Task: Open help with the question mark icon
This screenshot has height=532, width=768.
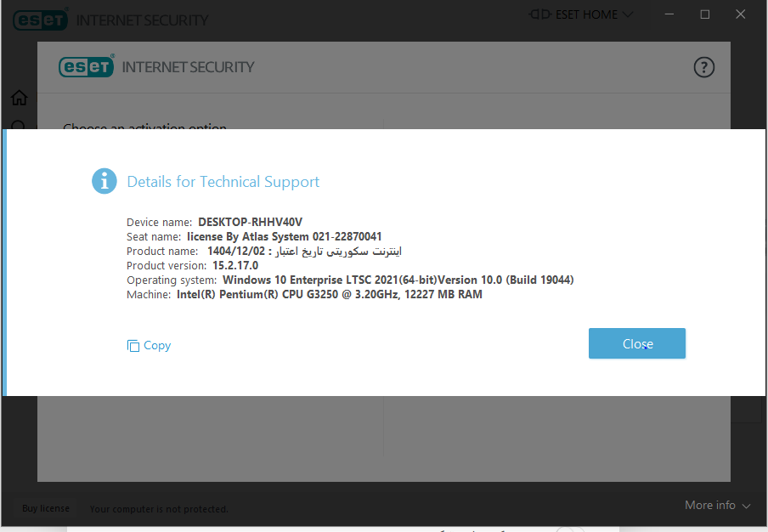Action: (x=704, y=67)
